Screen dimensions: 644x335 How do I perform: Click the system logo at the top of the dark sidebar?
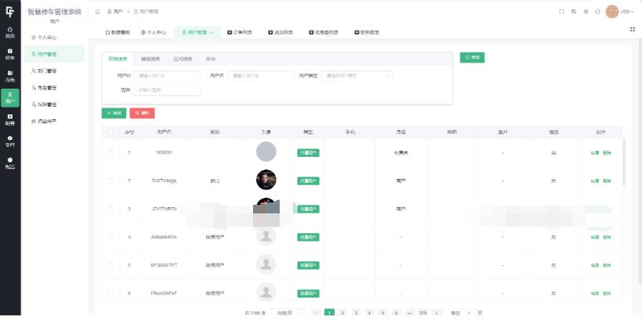(x=10, y=12)
